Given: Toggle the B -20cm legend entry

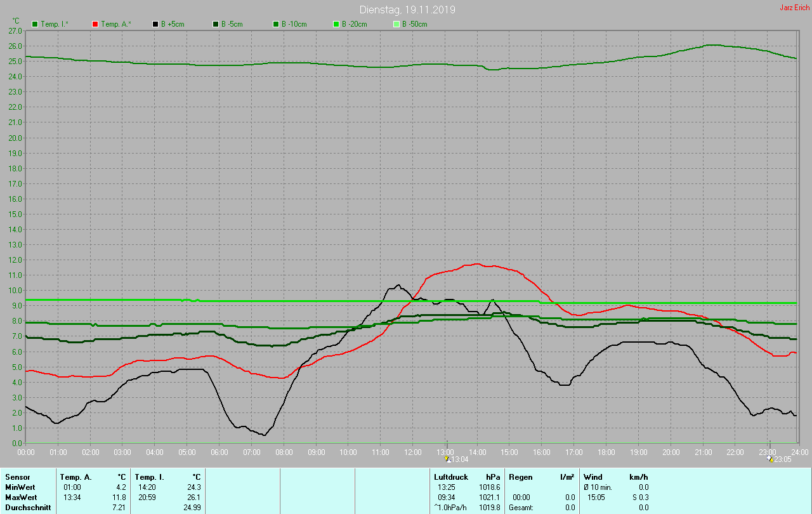Looking at the screenshot, I should point(349,24).
